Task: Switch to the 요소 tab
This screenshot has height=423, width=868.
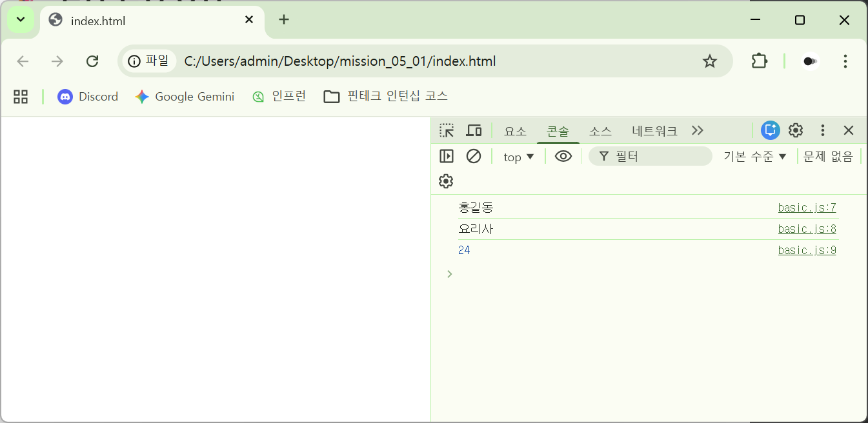Action: pyautogui.click(x=515, y=131)
